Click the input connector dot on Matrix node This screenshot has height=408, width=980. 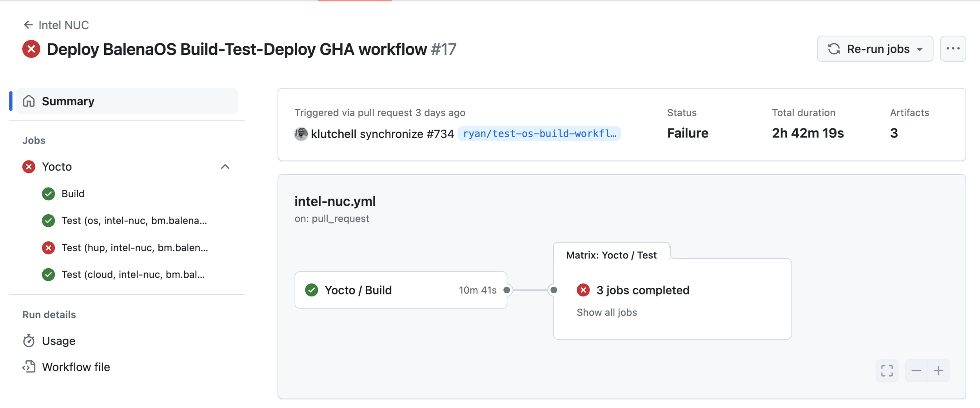click(554, 290)
